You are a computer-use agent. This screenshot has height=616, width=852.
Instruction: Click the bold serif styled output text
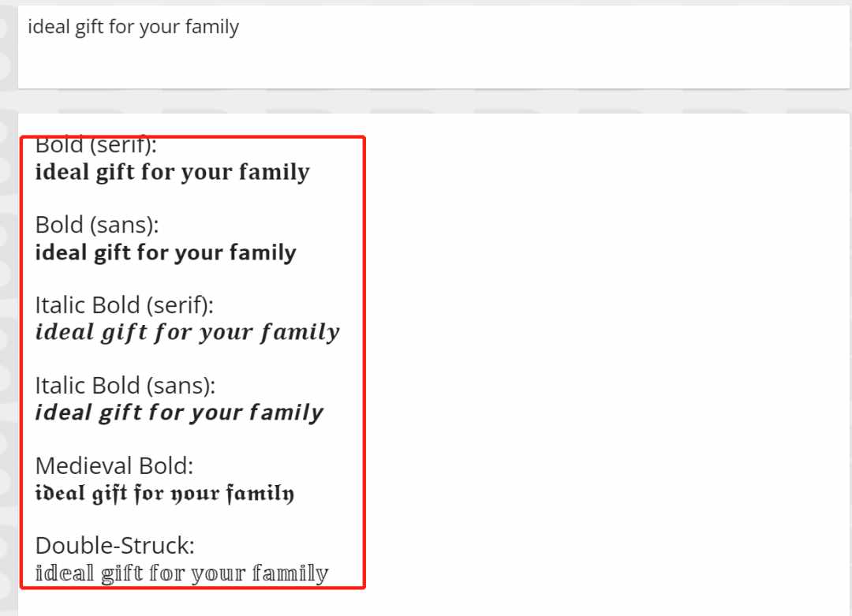tap(172, 172)
